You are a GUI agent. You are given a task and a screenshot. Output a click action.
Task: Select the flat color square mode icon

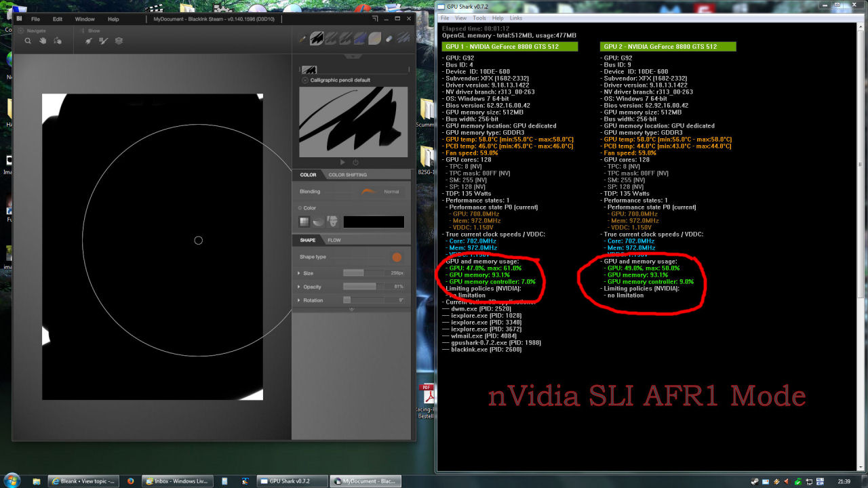point(304,222)
